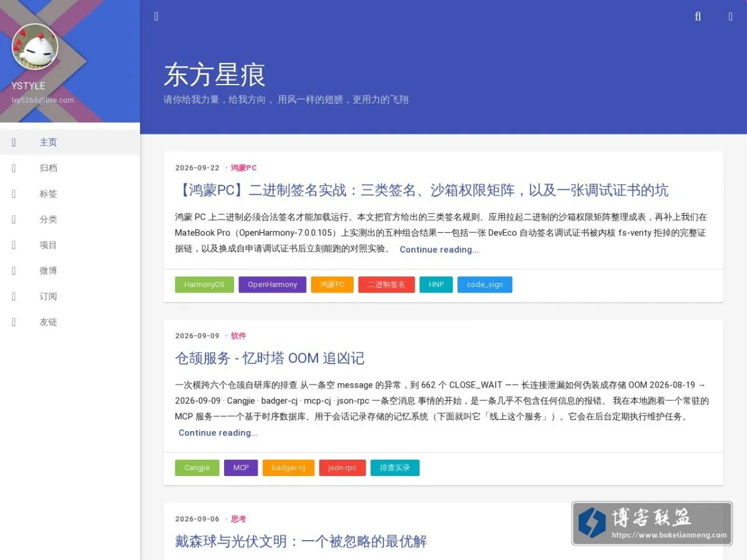Viewport: 747px width, 560px height.
Task: Visit 微博 from the sidebar
Action: click(x=70, y=271)
